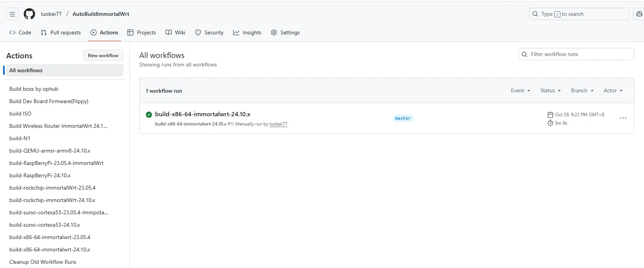This screenshot has width=644, height=268.
Task: Switch to the Code tab
Action: (20, 33)
